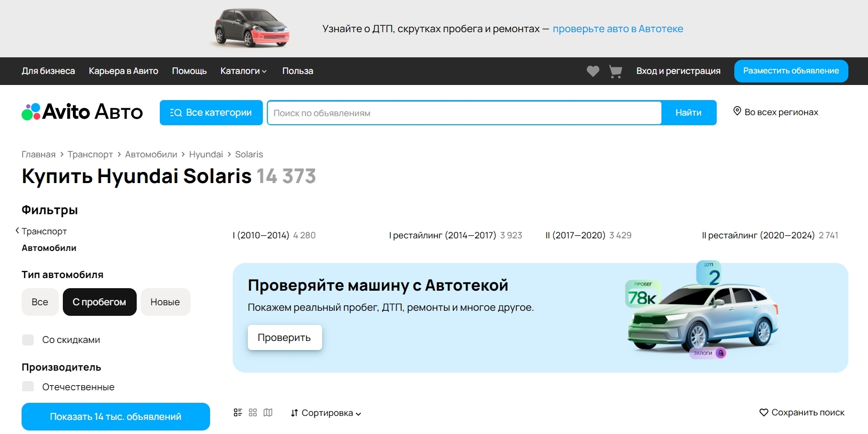
Task: Click the Avito Авто logo
Action: pos(82,112)
